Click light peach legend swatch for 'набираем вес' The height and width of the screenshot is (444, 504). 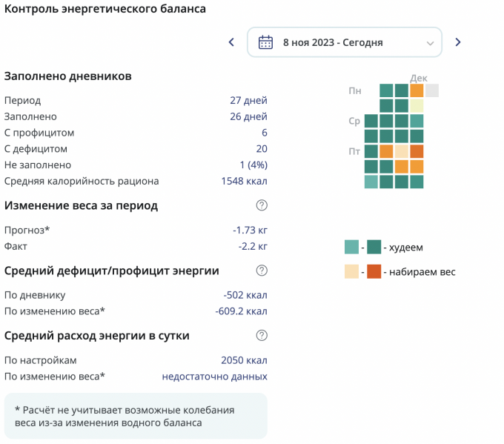[x=351, y=271]
